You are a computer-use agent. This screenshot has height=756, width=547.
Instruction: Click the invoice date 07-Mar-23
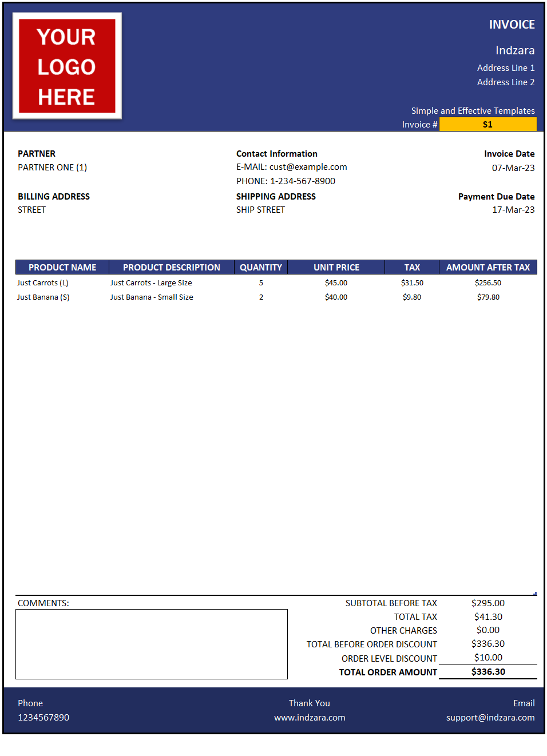[513, 168]
